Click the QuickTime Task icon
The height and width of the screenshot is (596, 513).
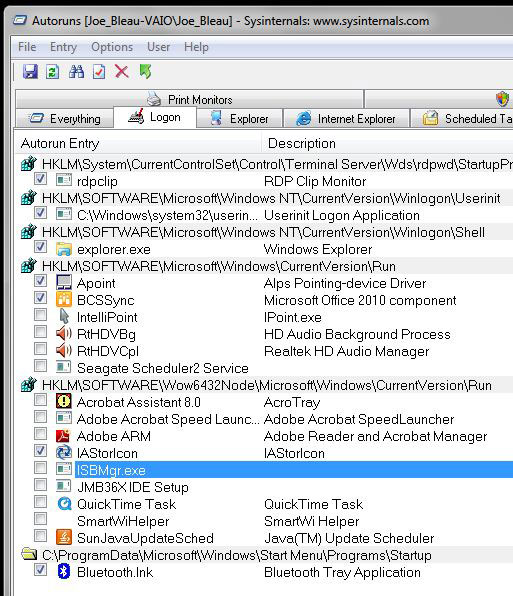(64, 504)
